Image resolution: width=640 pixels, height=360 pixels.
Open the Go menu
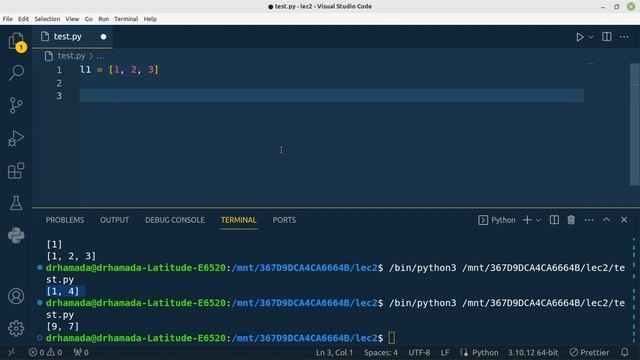coord(89,19)
